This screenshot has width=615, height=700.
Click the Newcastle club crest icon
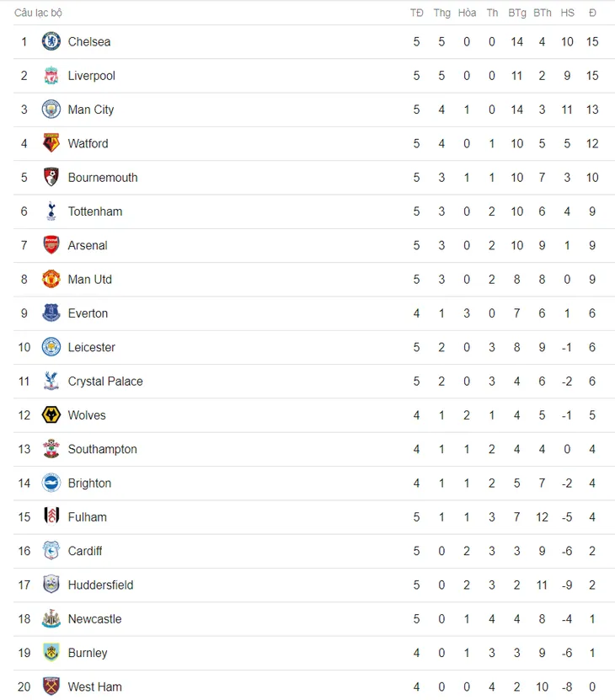click(51, 618)
